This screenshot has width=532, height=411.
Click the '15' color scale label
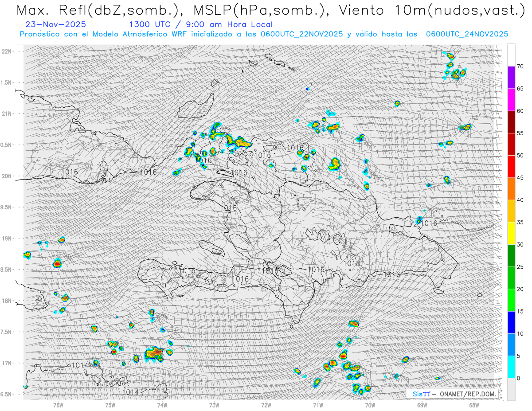point(520,311)
